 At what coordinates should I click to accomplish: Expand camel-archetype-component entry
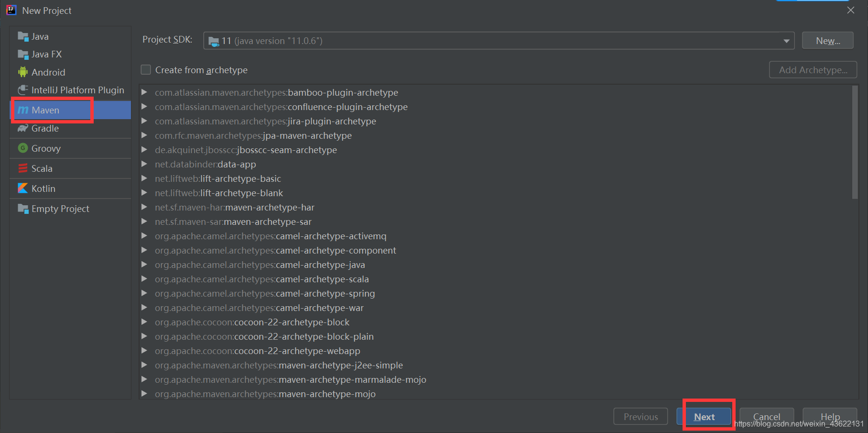tap(144, 250)
